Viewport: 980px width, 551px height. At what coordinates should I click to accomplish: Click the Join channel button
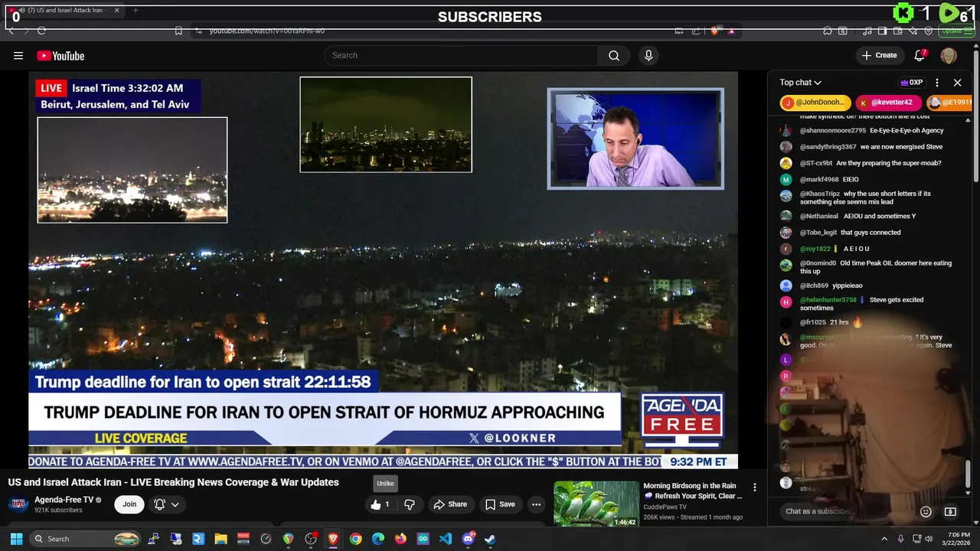(129, 504)
